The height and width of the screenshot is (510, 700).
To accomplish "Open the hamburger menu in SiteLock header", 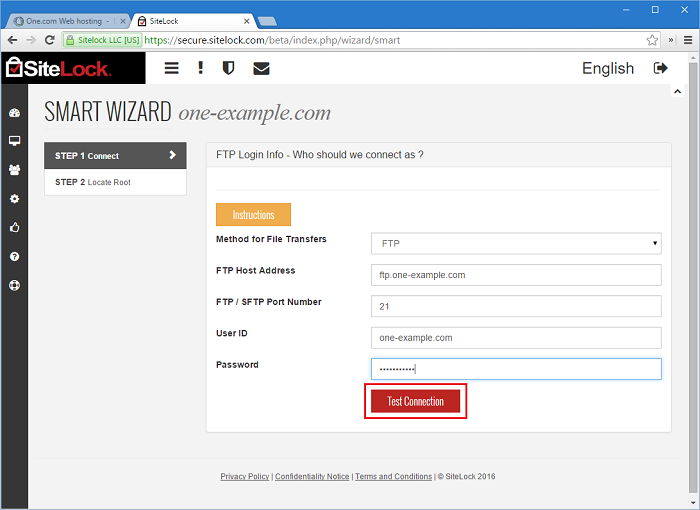I will click(x=171, y=68).
